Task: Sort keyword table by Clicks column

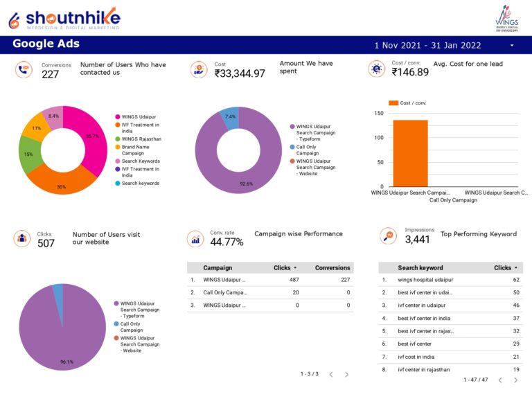Action: coord(506,267)
